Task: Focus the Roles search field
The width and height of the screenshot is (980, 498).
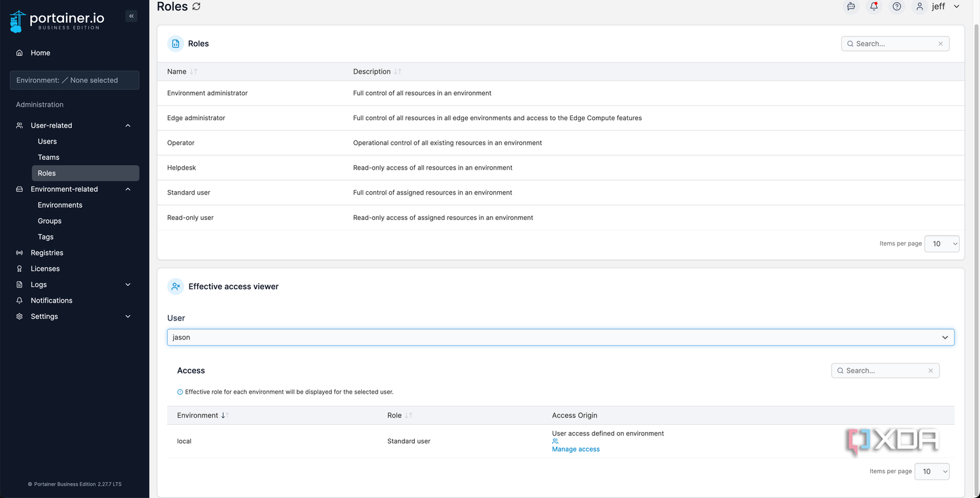Action: (x=895, y=44)
